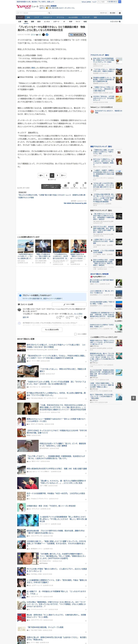
Task: Select page 1 in the pagination
Action: tap(47, 175)
